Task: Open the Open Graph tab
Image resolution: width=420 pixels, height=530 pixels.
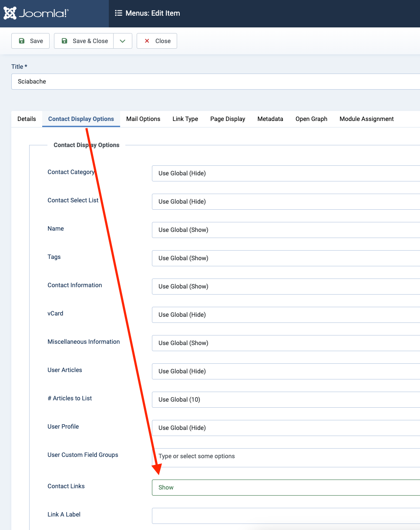Action: click(311, 119)
